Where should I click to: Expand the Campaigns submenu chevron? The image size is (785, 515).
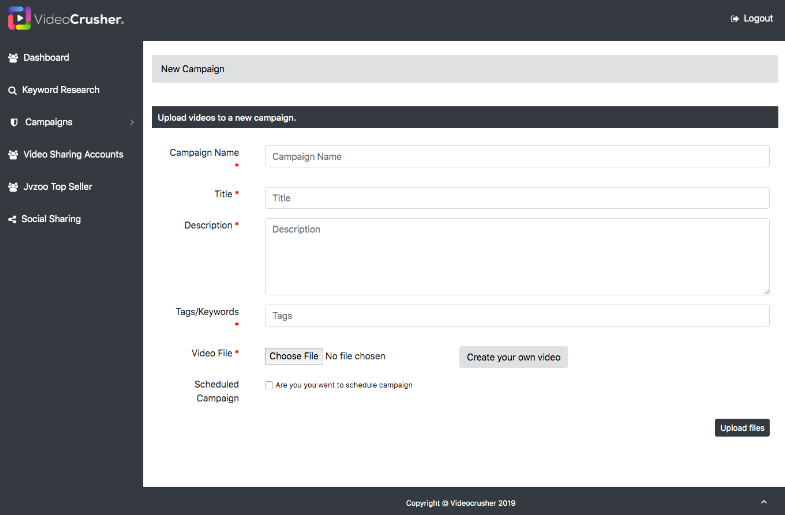click(x=132, y=122)
